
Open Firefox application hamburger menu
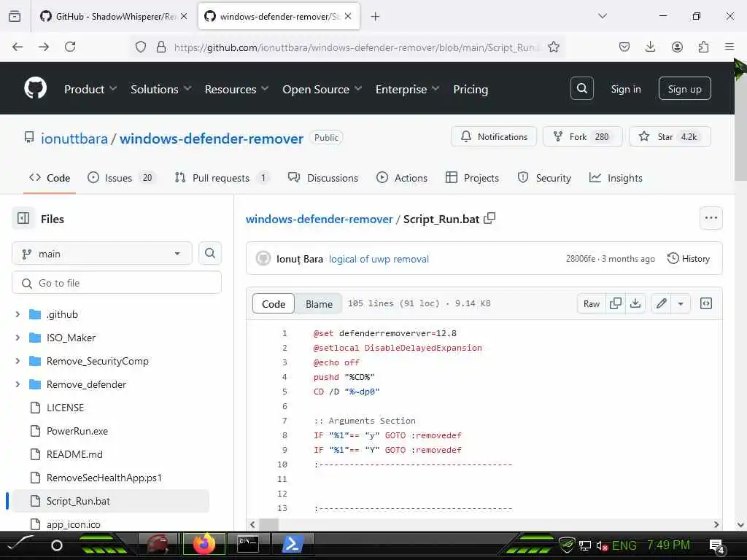click(729, 47)
